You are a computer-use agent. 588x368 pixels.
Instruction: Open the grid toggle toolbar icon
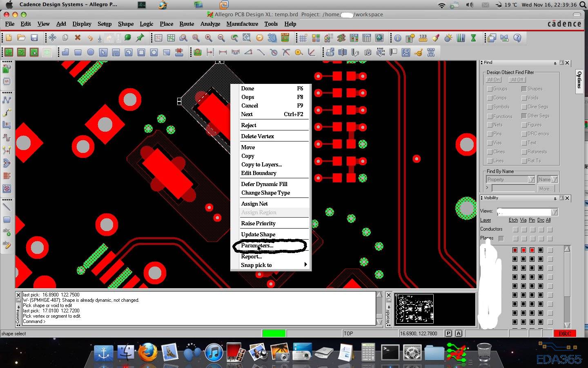303,38
